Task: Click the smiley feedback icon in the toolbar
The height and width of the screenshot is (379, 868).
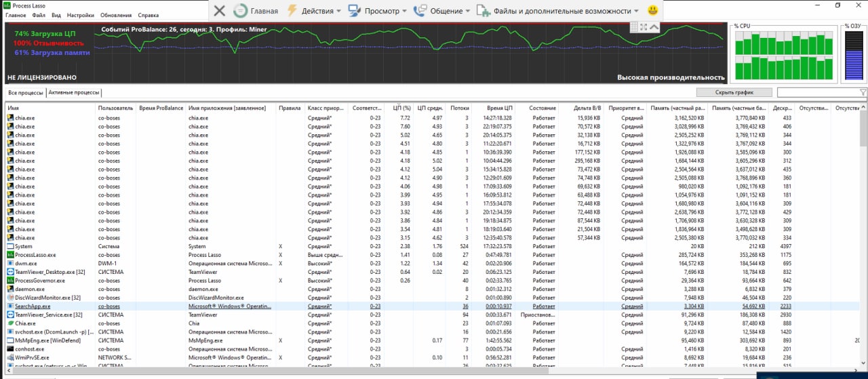Action: (x=652, y=10)
